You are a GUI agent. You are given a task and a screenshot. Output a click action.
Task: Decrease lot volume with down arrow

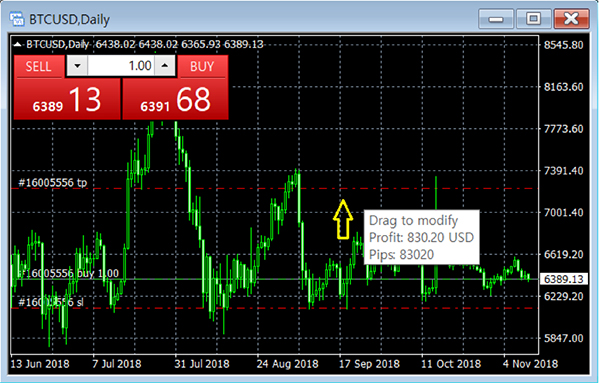coord(78,66)
